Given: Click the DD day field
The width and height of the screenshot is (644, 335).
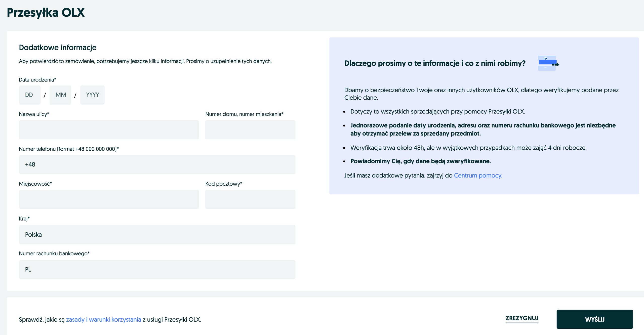Looking at the screenshot, I should 30,95.
